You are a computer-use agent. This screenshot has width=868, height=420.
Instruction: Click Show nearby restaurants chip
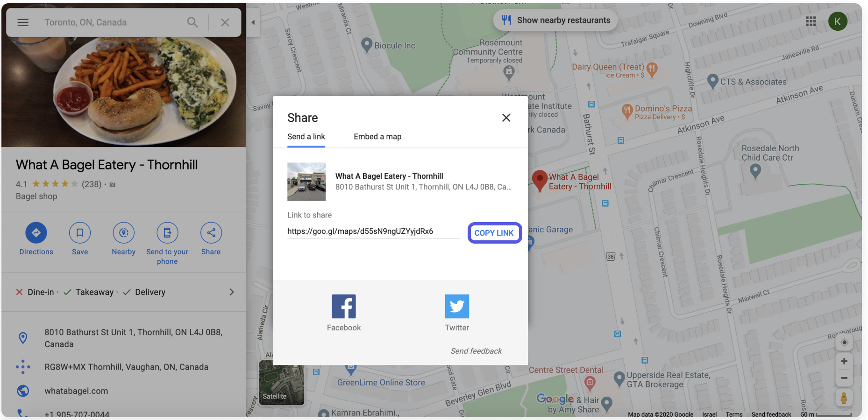(x=555, y=20)
